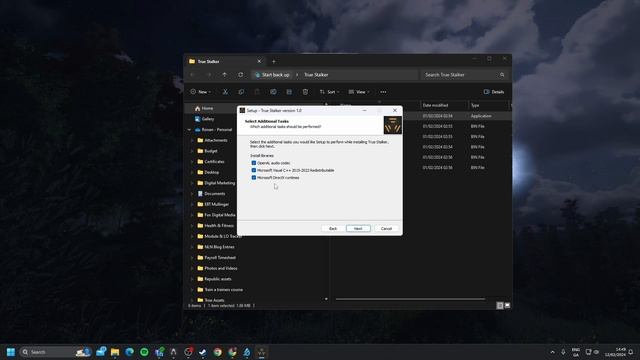
Task: Switch to details list view icon
Action: pyautogui.click(x=500, y=305)
